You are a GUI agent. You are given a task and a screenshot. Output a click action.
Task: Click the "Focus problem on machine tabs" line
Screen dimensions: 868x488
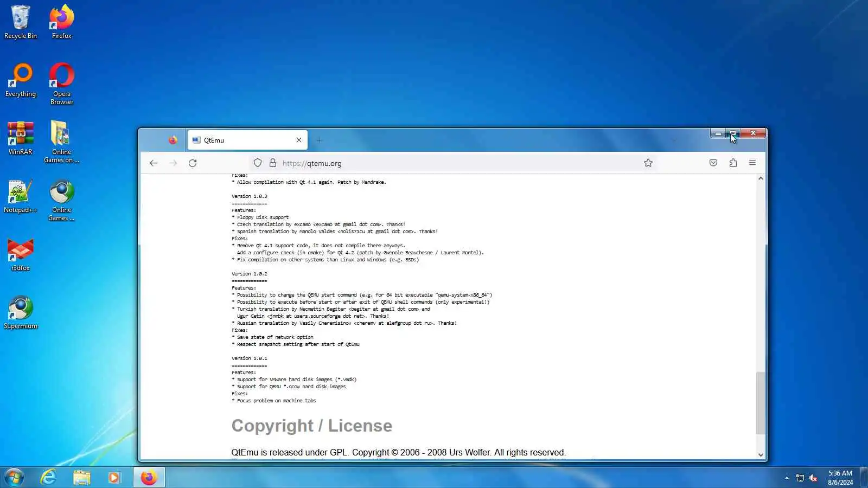[x=274, y=401]
